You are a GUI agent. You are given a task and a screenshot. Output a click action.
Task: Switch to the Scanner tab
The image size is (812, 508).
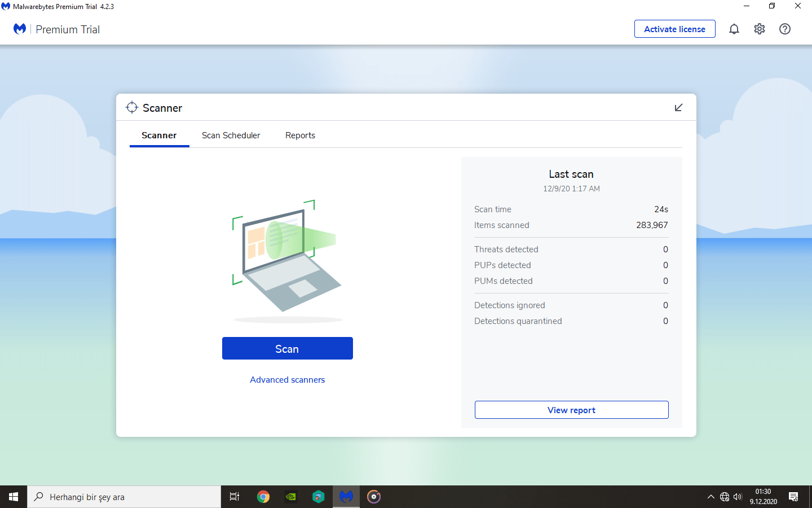tap(159, 135)
